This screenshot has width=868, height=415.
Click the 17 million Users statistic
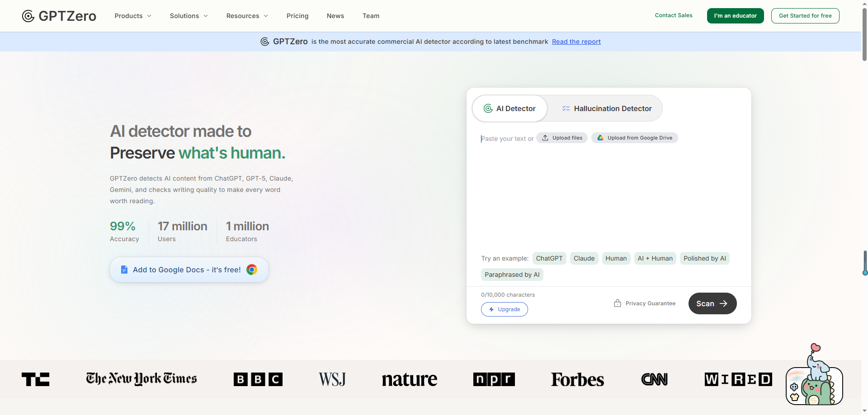[x=183, y=232]
